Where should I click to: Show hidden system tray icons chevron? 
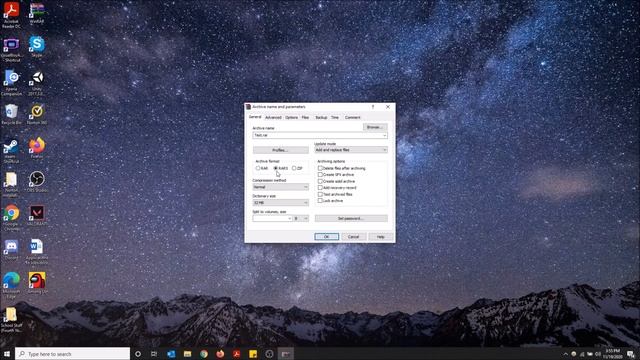click(x=565, y=354)
